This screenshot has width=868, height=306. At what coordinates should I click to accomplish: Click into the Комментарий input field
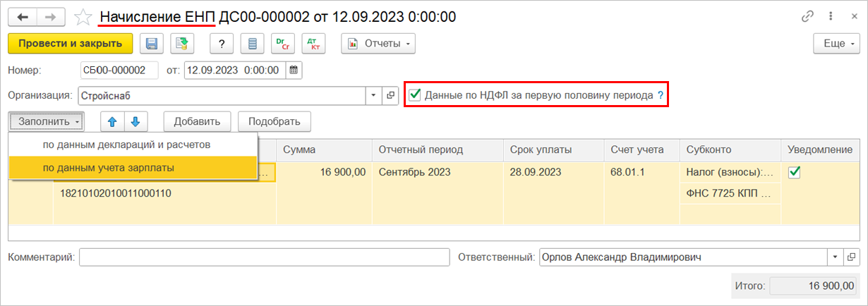click(264, 257)
